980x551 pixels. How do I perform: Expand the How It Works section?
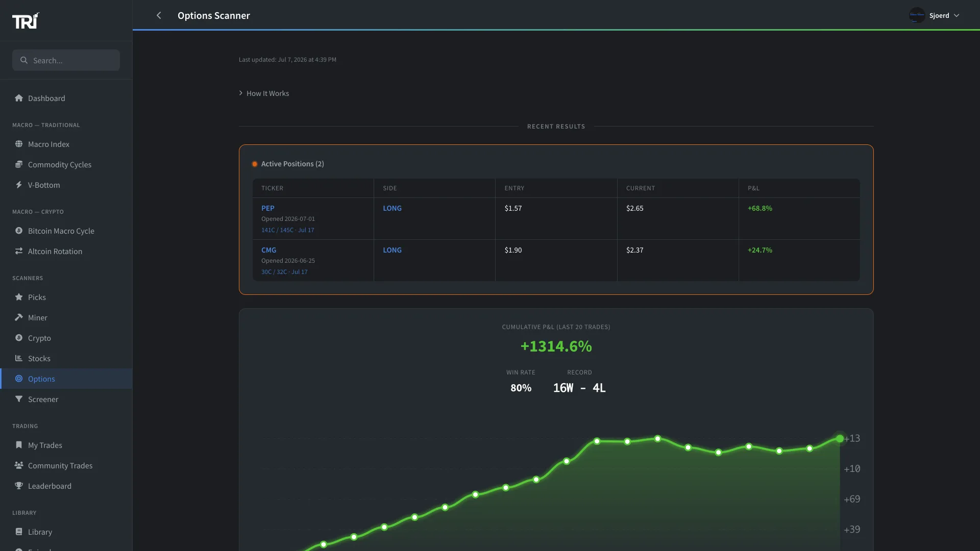pos(264,93)
